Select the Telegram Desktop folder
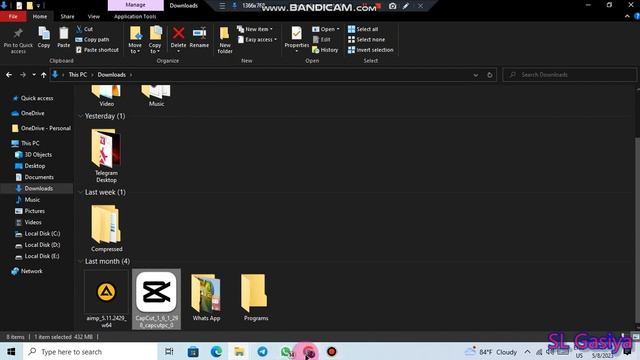This screenshot has height=360, width=640. (x=106, y=156)
